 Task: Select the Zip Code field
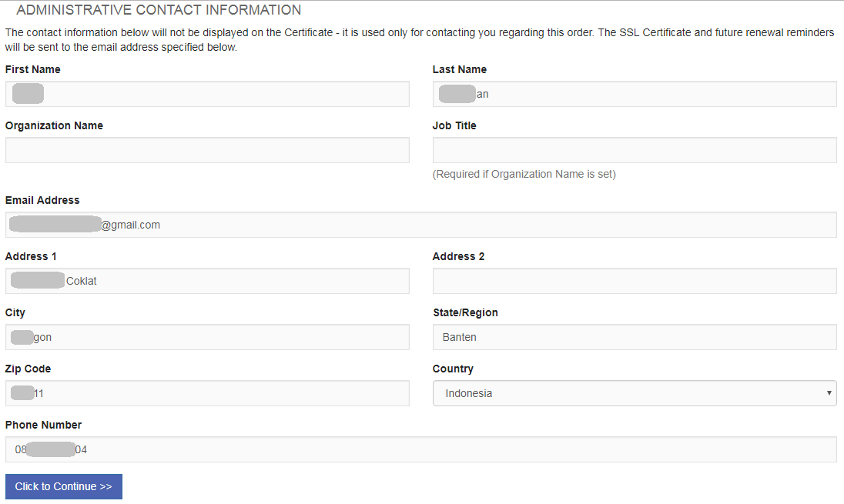click(207, 392)
